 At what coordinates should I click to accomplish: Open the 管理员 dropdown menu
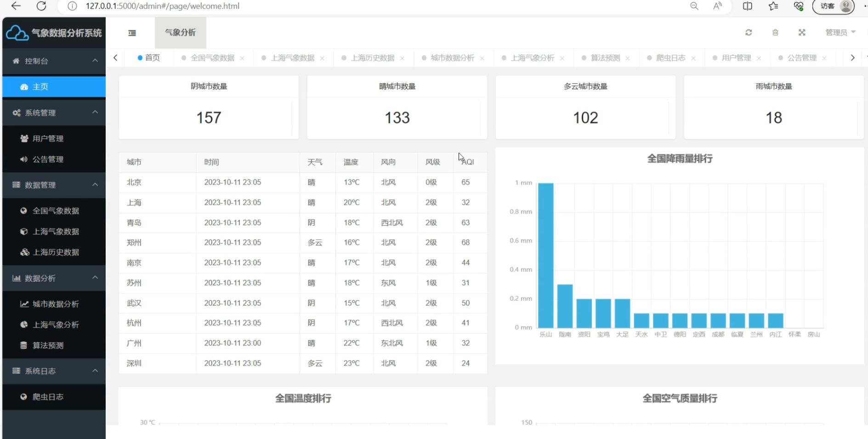coord(840,33)
